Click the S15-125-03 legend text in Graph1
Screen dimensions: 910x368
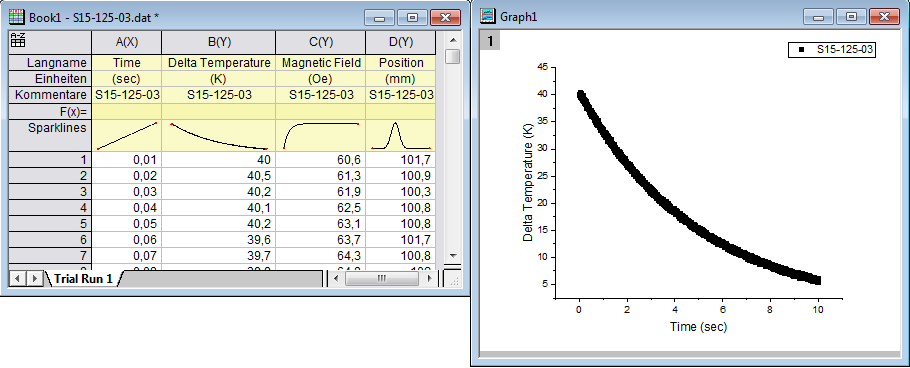(844, 50)
